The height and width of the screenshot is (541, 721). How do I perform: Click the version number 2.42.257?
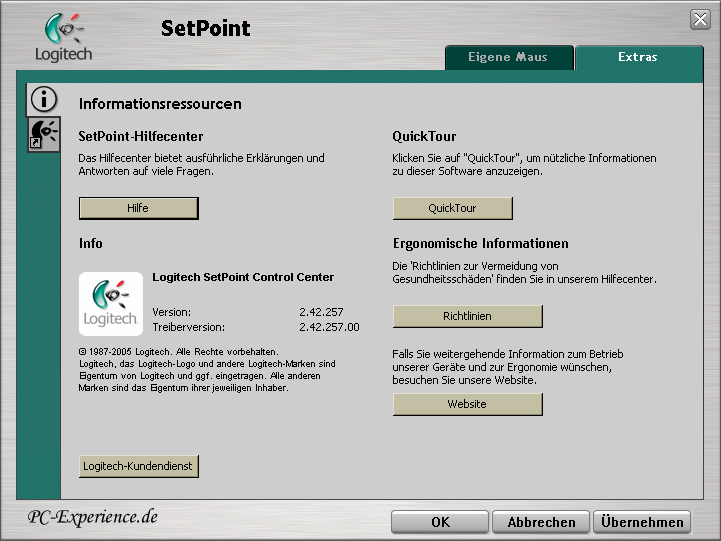[x=321, y=312]
